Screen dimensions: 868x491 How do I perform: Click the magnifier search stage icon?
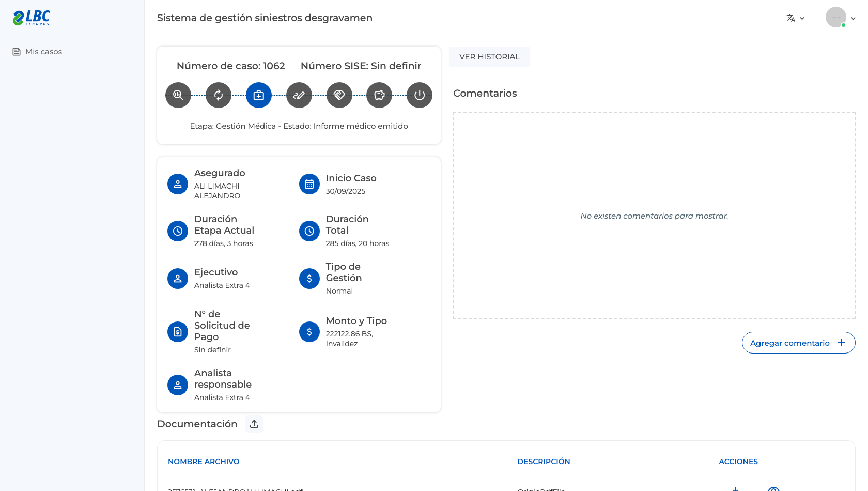point(178,95)
